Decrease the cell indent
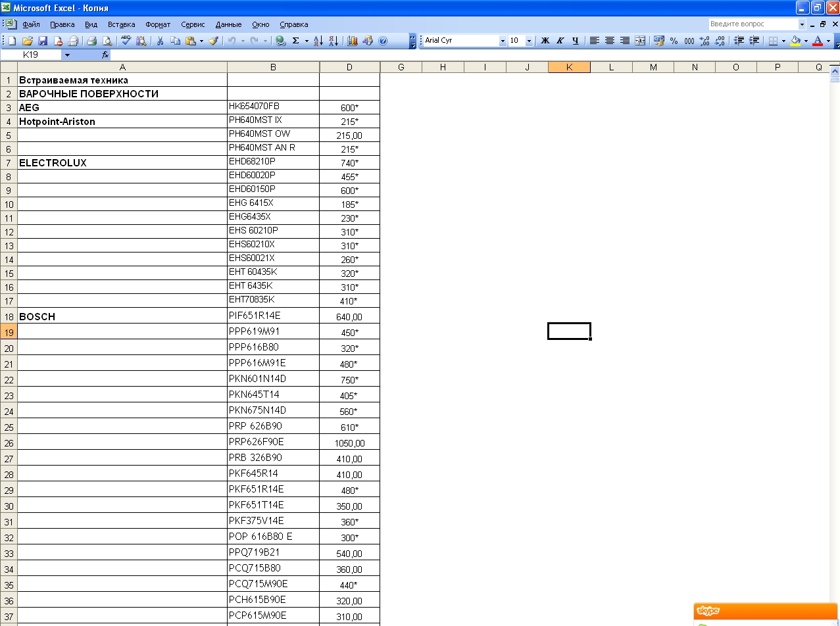 point(739,41)
